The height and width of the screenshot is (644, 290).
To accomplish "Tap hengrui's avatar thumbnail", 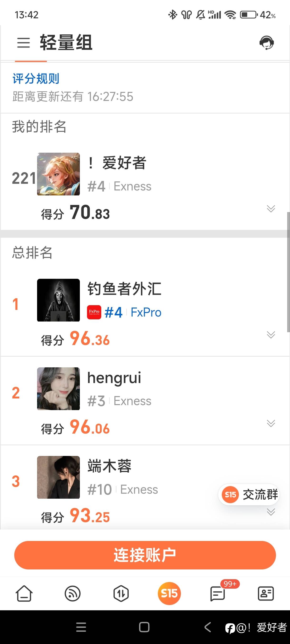I will 58,388.
